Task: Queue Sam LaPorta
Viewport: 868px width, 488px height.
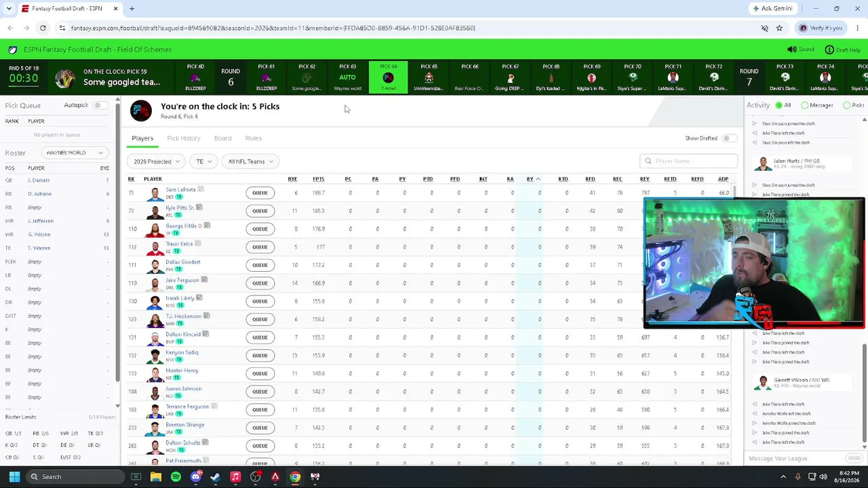Action: tap(260, 192)
